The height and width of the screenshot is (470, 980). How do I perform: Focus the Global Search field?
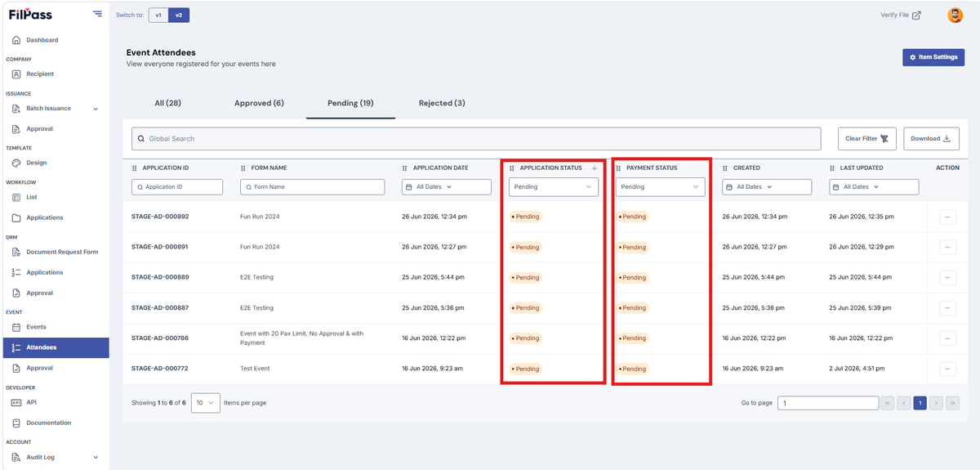(x=476, y=139)
